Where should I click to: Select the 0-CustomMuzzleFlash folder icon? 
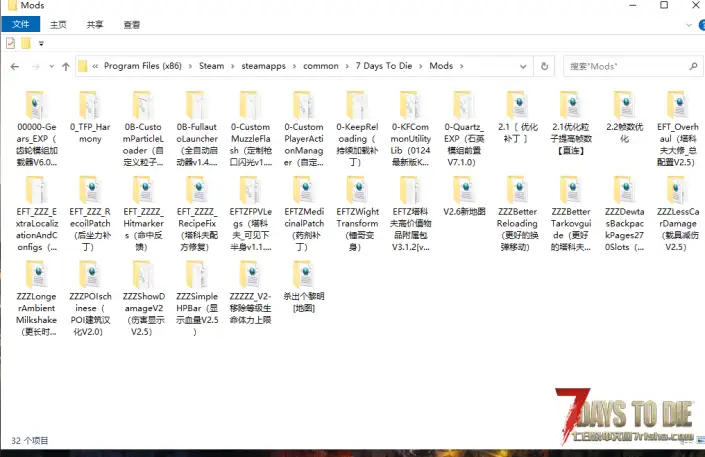pyautogui.click(x=250, y=105)
